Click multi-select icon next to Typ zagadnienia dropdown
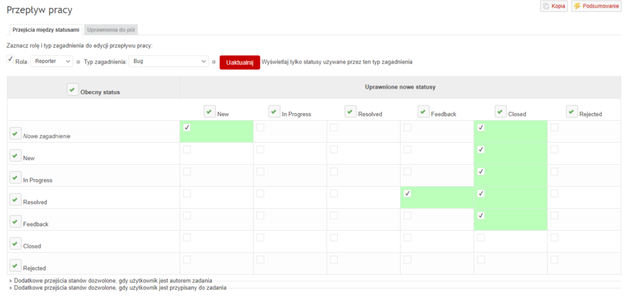The width and height of the screenshot is (644, 298). click(214, 62)
